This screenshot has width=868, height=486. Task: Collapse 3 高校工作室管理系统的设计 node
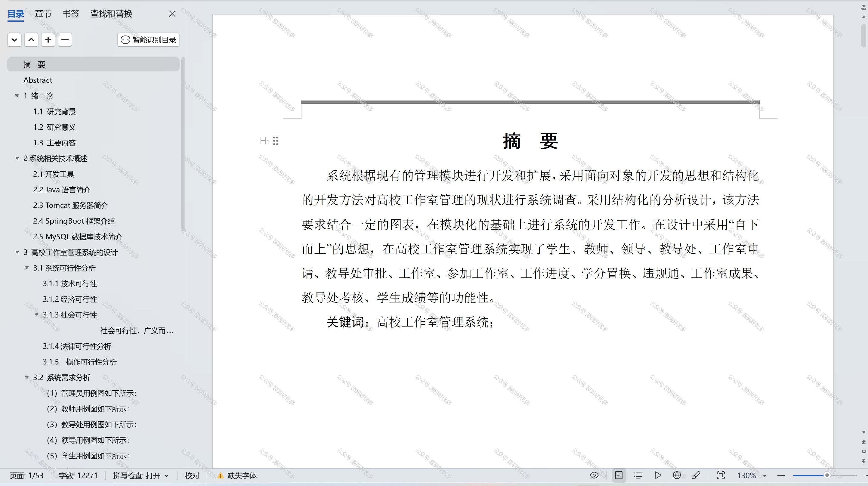[17, 252]
